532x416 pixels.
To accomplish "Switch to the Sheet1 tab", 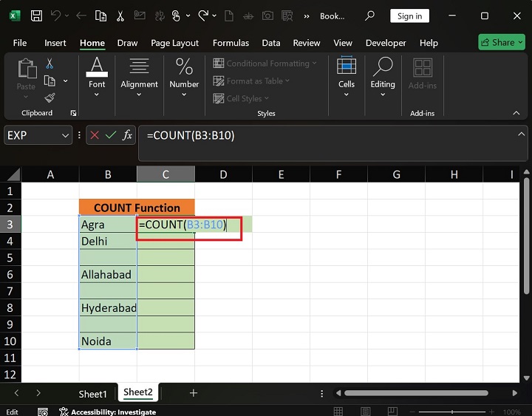I will coord(93,393).
